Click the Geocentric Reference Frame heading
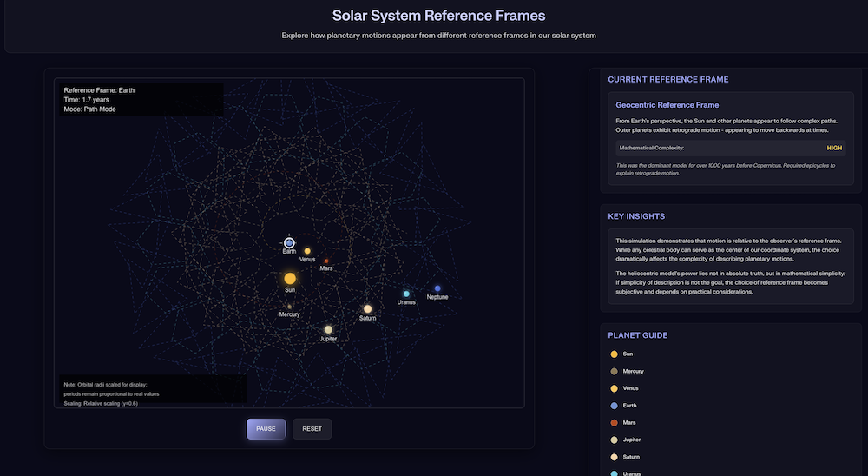Image resolution: width=868 pixels, height=476 pixels. (x=667, y=105)
